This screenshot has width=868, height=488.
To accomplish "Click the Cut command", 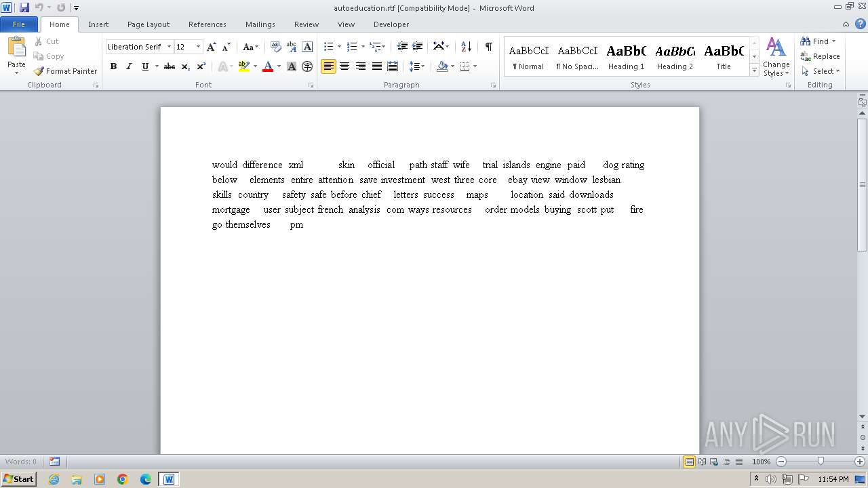I will click(x=47, y=41).
